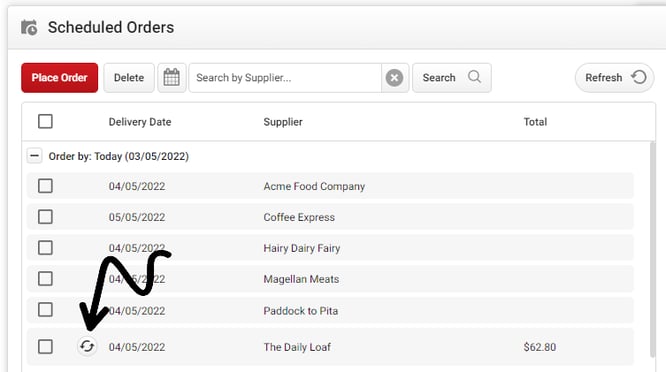Select the Magellan Meats order checkbox
666x372 pixels.
point(45,279)
